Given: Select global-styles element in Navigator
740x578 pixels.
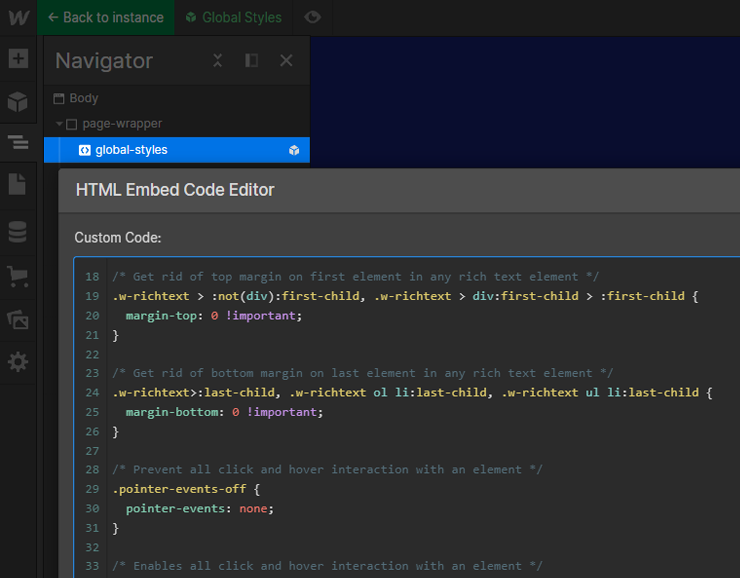Looking at the screenshot, I should 131,150.
